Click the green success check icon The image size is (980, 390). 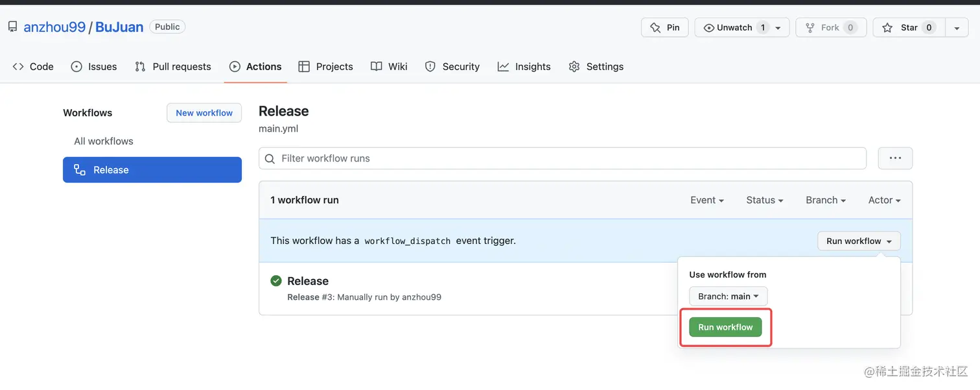tap(276, 280)
